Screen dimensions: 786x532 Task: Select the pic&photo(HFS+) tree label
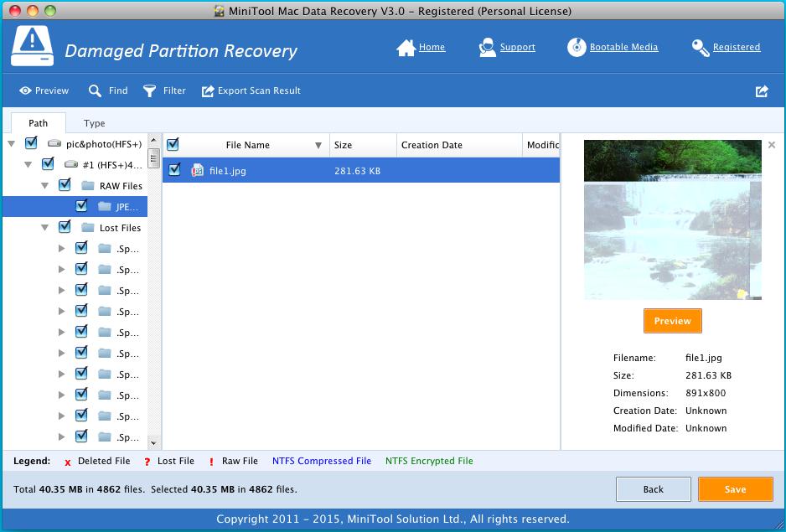pyautogui.click(x=104, y=144)
